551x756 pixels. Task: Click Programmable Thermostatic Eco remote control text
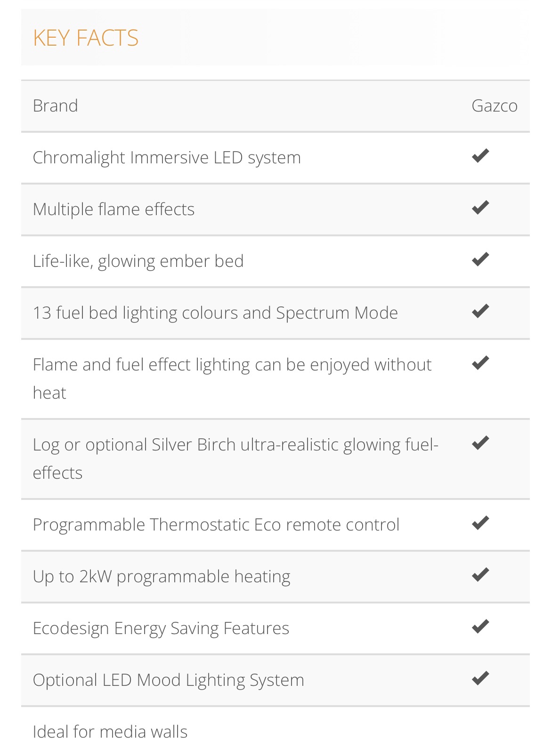point(216,525)
